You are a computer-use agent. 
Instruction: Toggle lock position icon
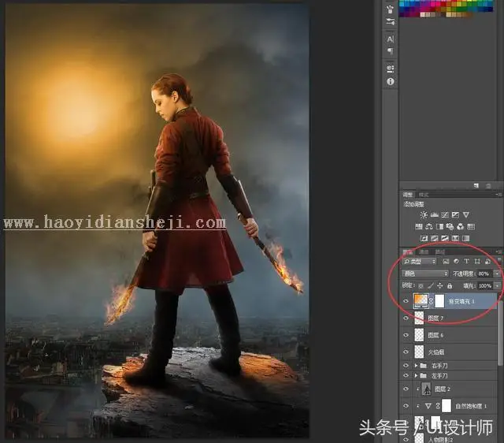coord(440,285)
